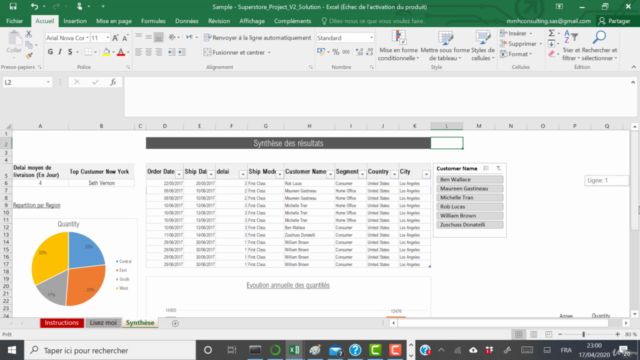Open the Données ribbon tab

187,21
